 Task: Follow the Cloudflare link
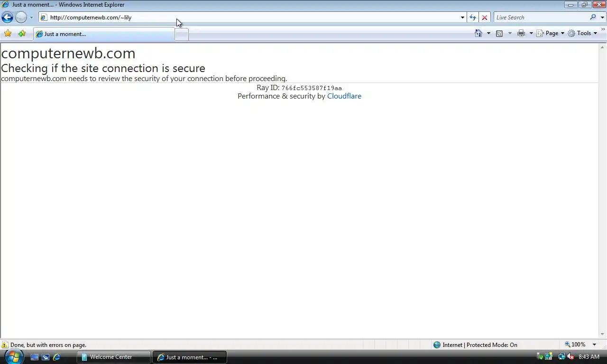344,96
